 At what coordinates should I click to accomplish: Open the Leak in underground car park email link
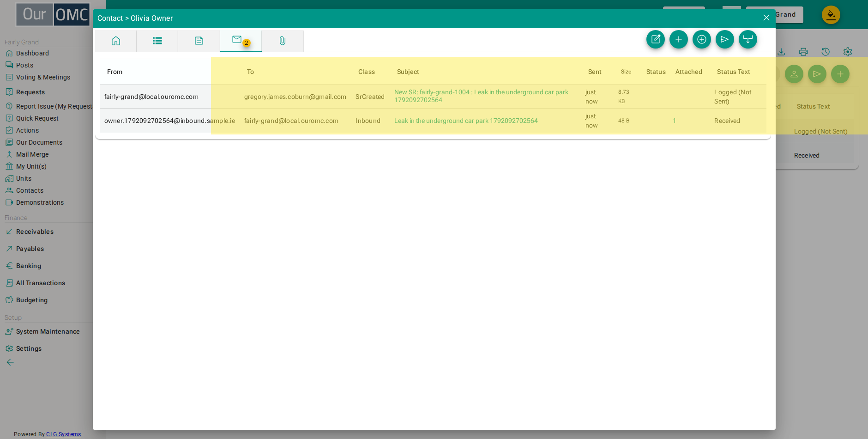(466, 121)
